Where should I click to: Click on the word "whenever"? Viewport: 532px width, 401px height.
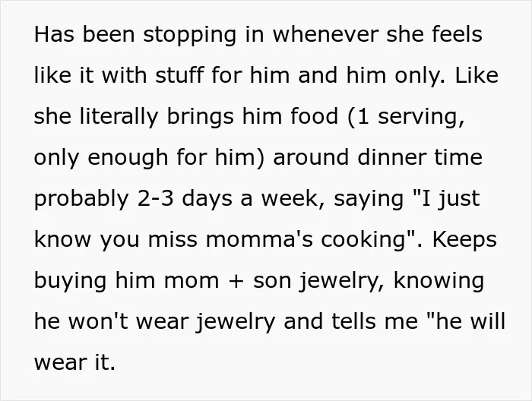[x=325, y=34]
